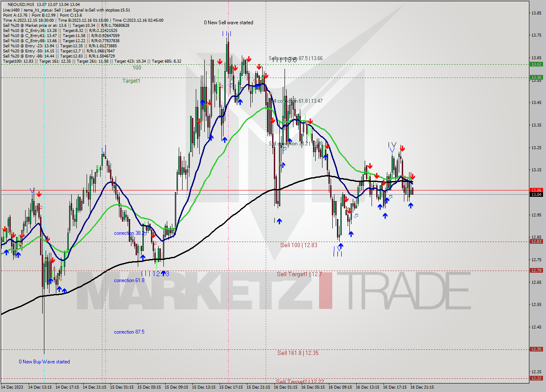
Task: Click the '15 Dec 21:15' time label
Action: click(258, 387)
